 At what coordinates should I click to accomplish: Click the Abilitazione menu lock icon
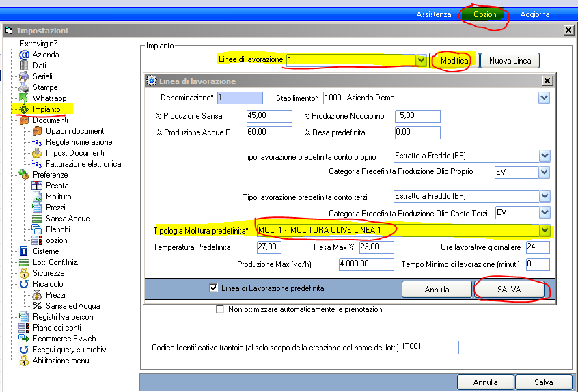pos(24,361)
